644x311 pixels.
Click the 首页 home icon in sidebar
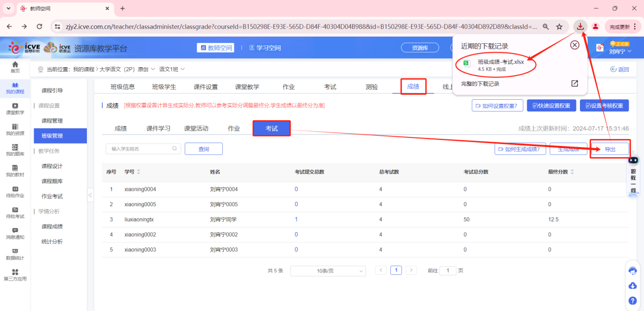15,67
